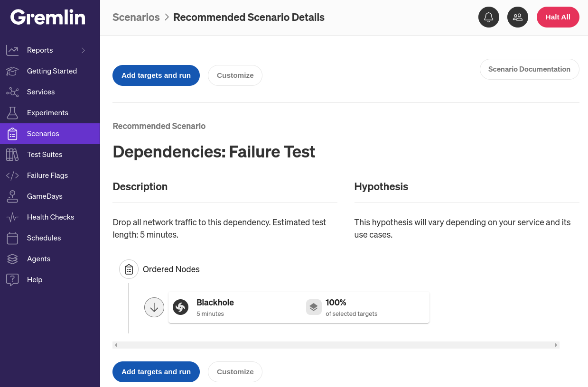The height and width of the screenshot is (387, 588).
Task: Select the Blackhole node card
Action: (x=299, y=307)
